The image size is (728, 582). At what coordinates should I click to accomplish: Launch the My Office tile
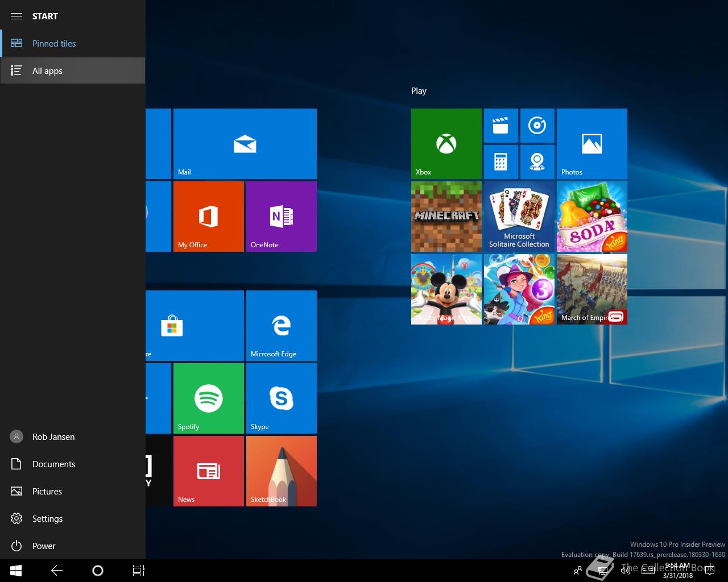pos(208,217)
